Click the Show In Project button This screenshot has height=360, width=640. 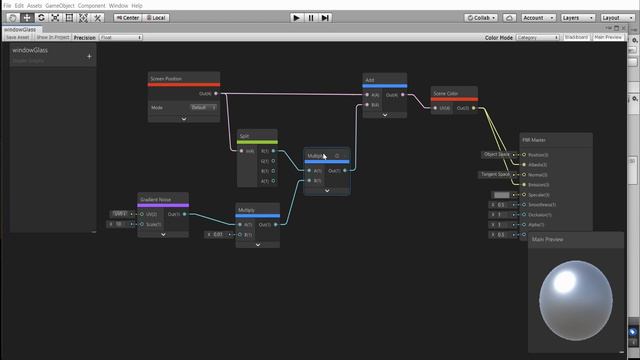53,37
